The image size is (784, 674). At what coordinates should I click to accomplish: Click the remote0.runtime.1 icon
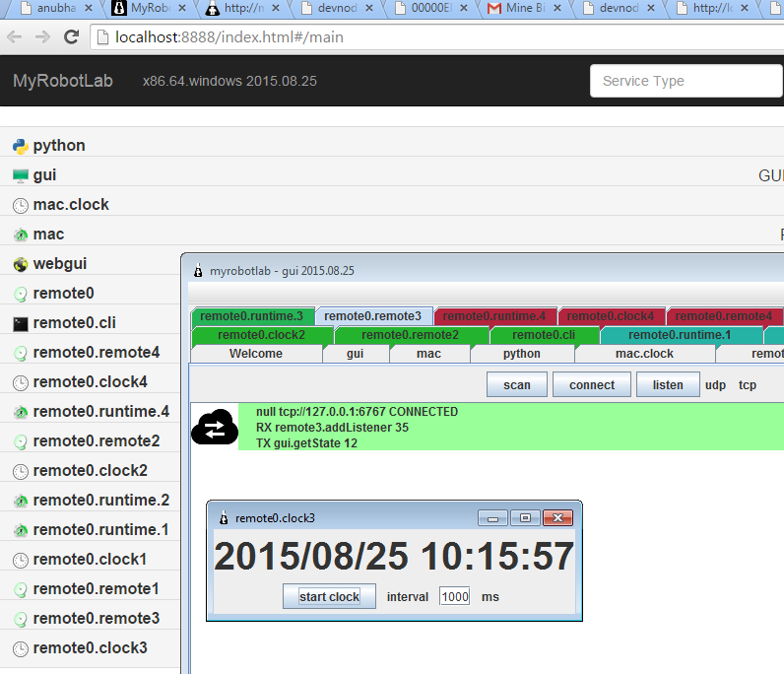(x=21, y=530)
